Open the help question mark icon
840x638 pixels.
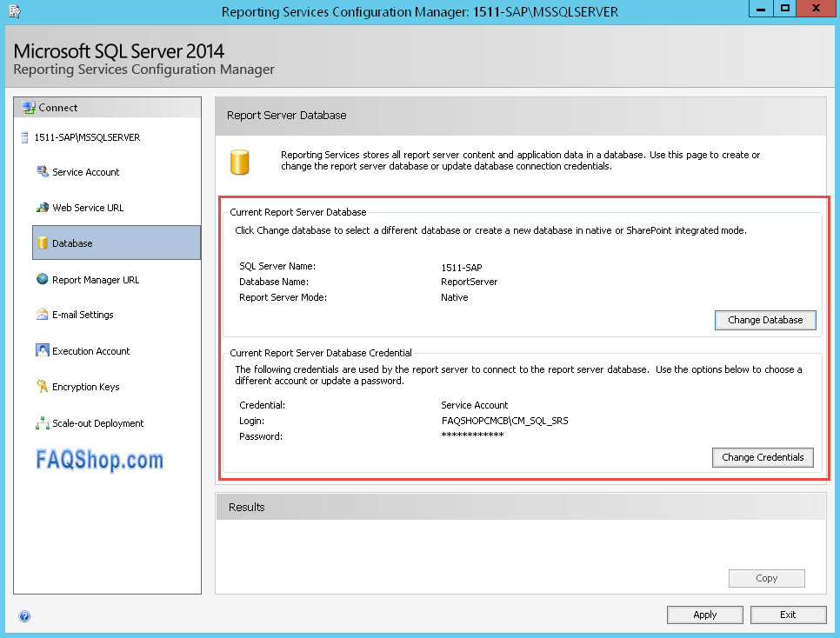point(24,615)
